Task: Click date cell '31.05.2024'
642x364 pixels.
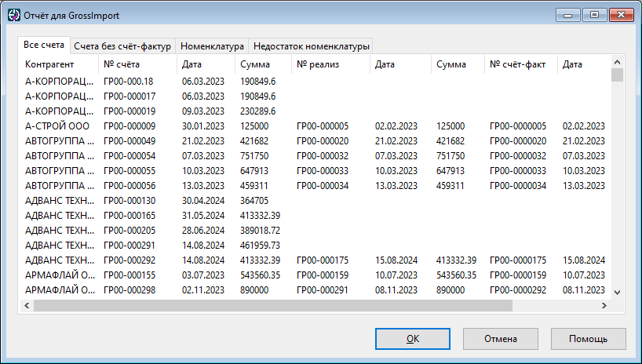Action: coord(203,216)
